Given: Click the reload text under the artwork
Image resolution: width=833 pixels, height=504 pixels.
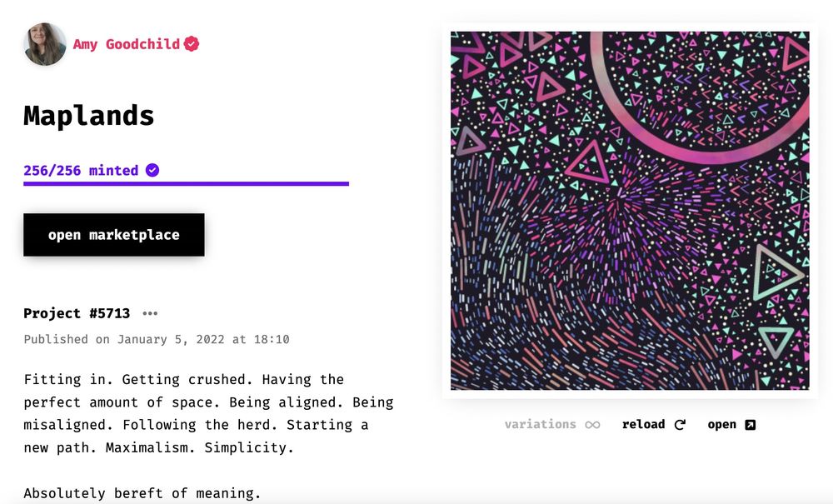Looking at the screenshot, I should pyautogui.click(x=643, y=424).
